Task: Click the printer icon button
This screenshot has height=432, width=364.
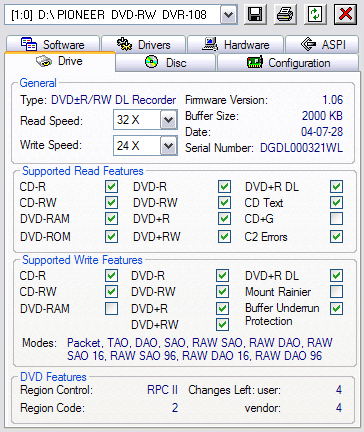Action: coord(285,14)
